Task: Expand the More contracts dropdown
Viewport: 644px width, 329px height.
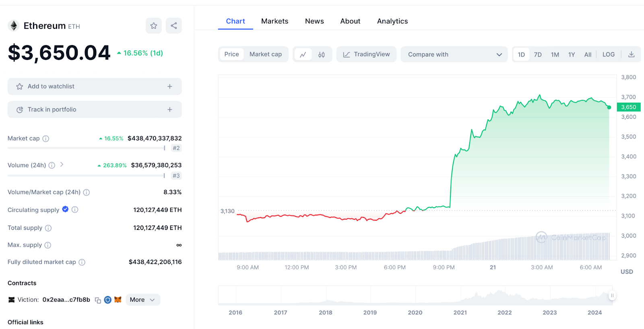Action: (143, 300)
